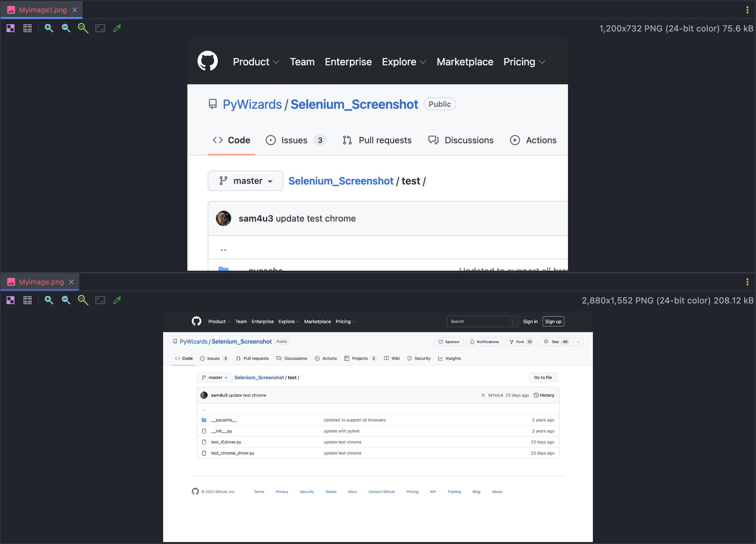Image resolution: width=756 pixels, height=544 pixels.
Task: Open bottom editor pane options menu
Action: tap(747, 282)
